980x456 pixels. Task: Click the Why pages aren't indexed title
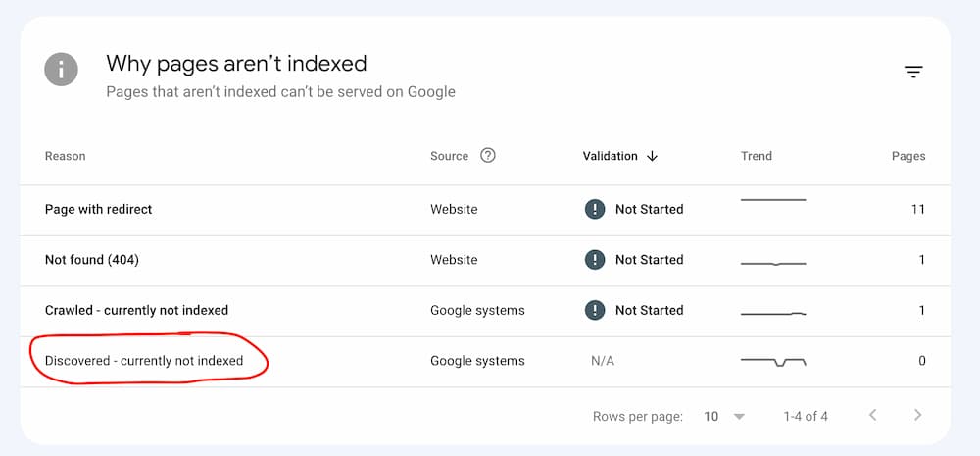click(x=236, y=63)
